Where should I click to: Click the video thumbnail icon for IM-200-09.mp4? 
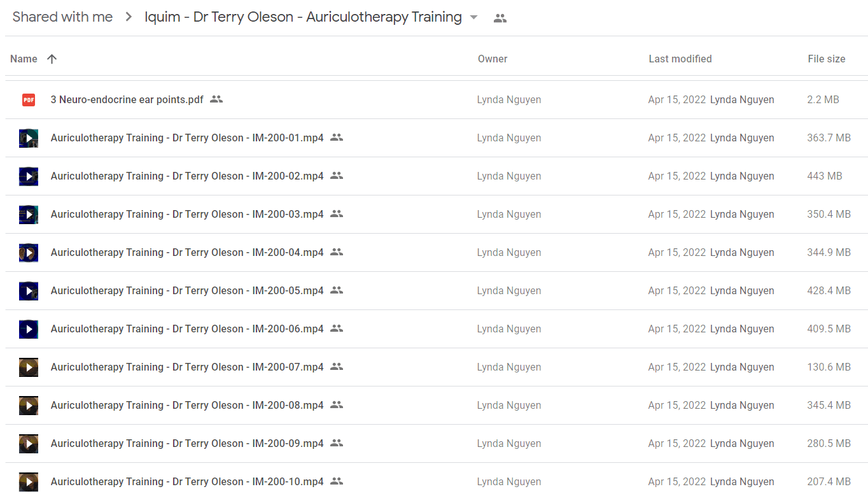29,444
